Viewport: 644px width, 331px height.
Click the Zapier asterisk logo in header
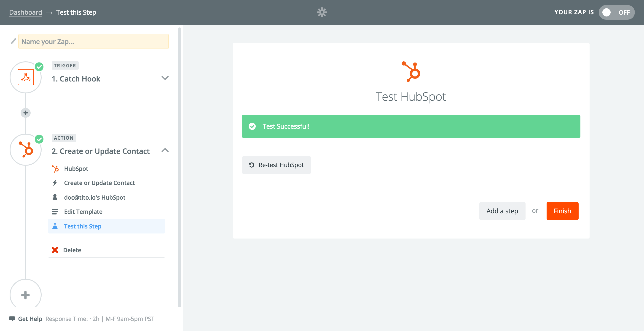point(322,12)
